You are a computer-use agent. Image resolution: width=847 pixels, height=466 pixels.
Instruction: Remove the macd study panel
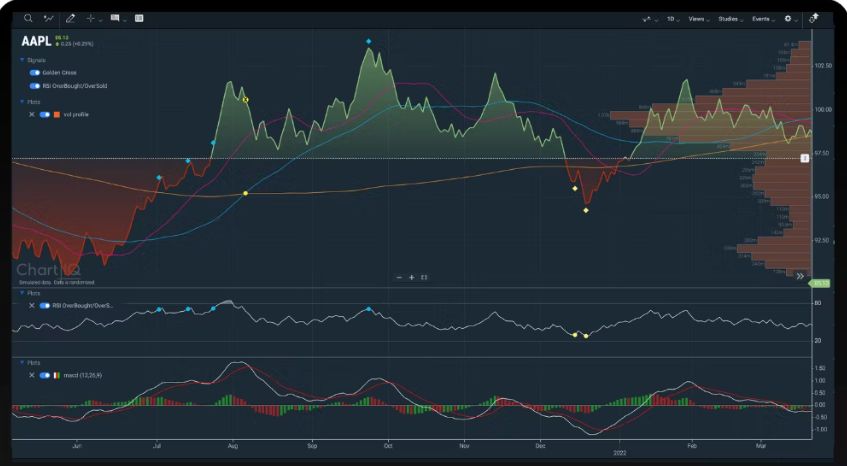point(32,375)
